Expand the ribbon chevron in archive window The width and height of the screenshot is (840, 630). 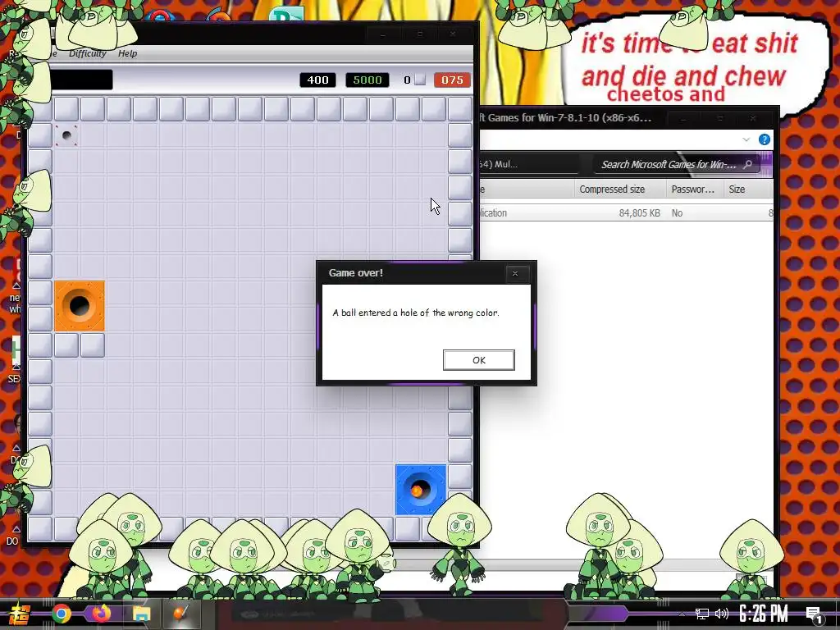[x=746, y=139]
